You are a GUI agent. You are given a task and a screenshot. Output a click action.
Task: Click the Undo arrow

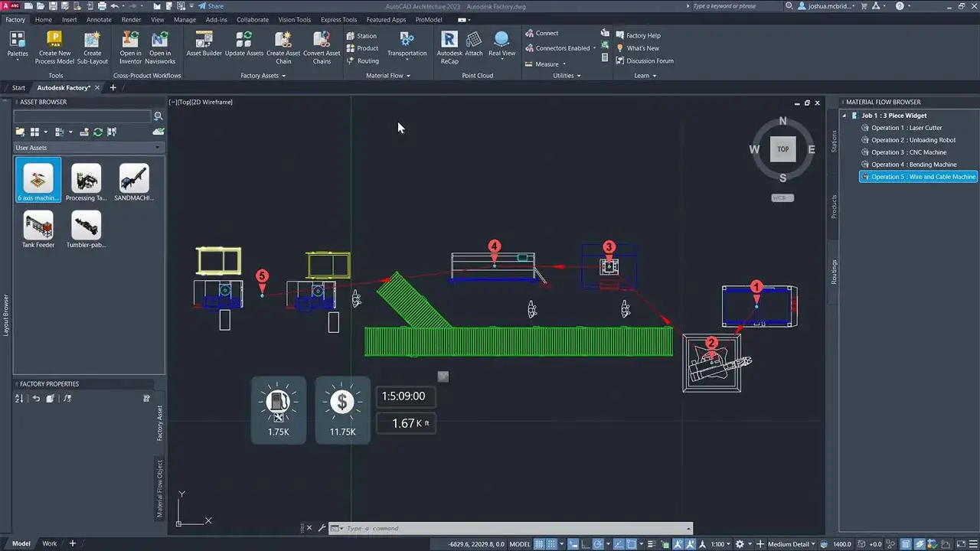coord(114,6)
